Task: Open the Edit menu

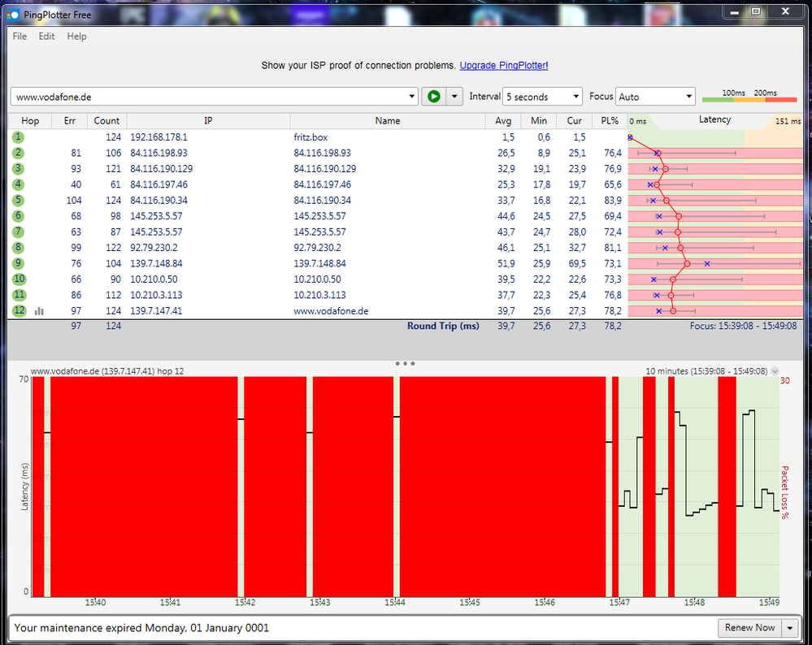Action: pos(46,37)
